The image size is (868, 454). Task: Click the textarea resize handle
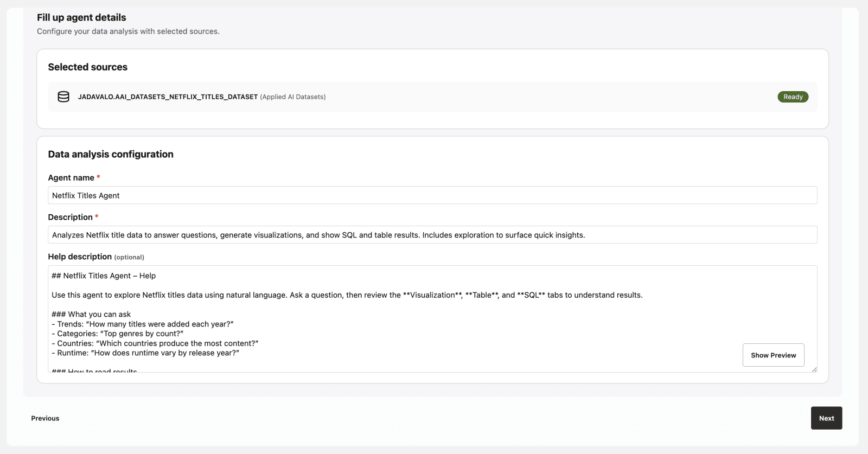814,369
